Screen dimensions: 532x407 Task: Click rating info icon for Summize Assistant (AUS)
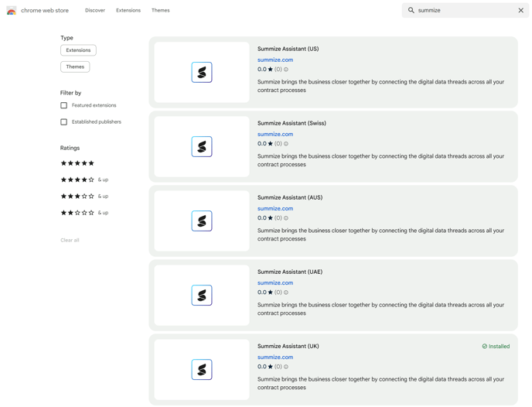tap(286, 218)
